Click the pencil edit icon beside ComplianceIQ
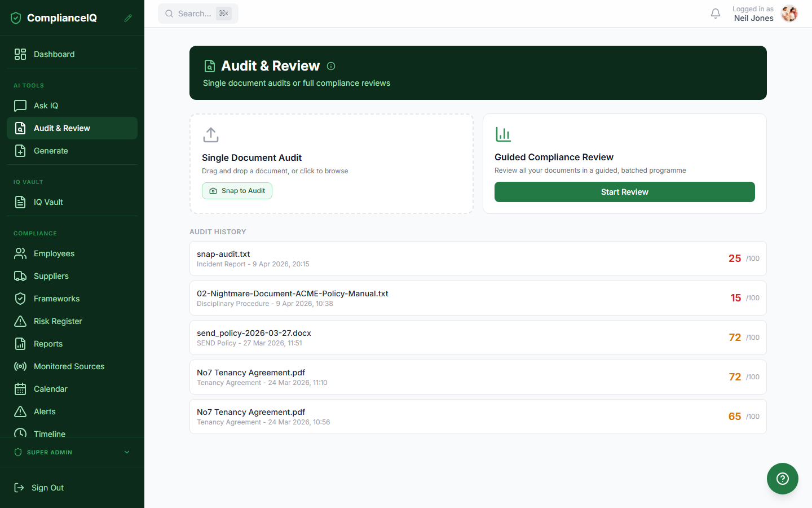 tap(128, 18)
